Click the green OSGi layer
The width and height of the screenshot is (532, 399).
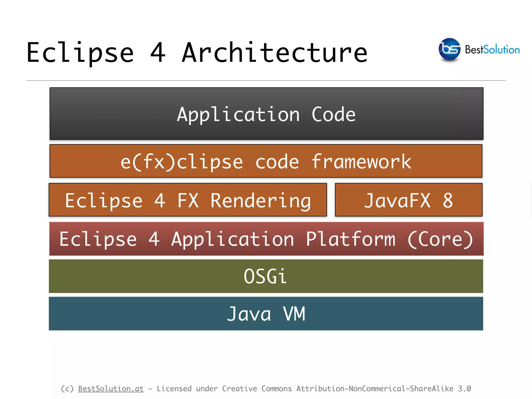tap(266, 276)
